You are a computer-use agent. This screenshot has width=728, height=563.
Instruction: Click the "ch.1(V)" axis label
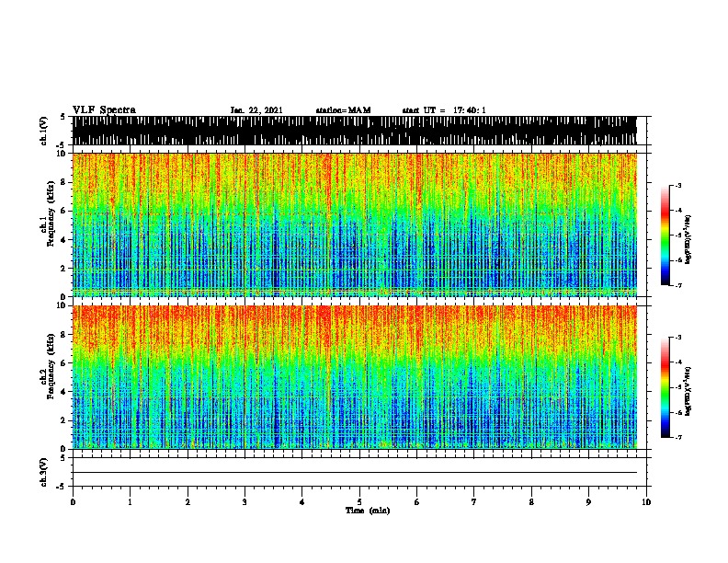[x=43, y=131]
